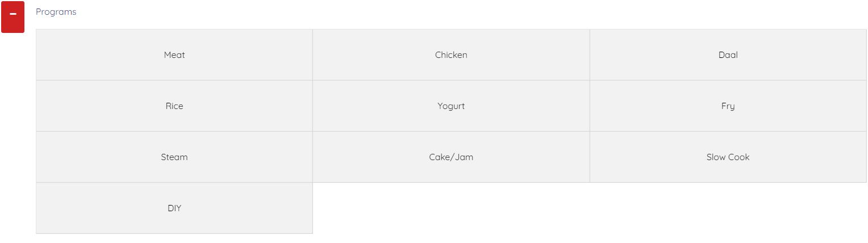The width and height of the screenshot is (868, 243).
Task: Click the Cake/Jam tile beside Steam
Action: [x=451, y=157]
